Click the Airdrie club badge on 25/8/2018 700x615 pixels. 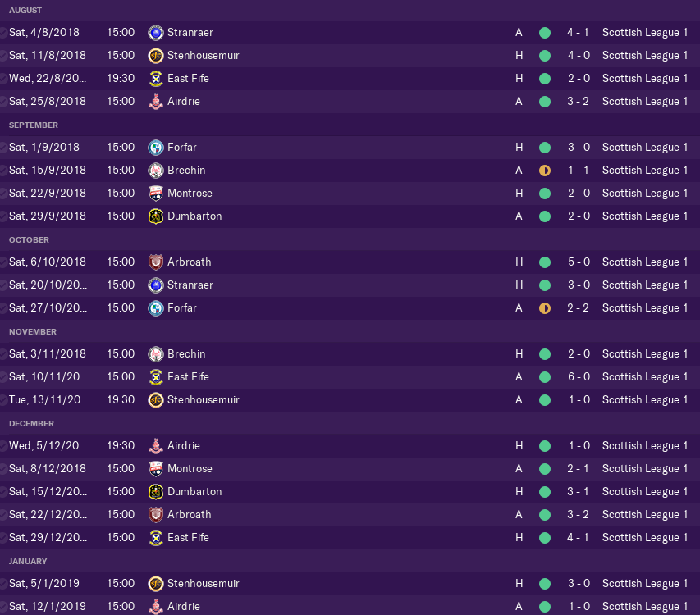coord(156,102)
